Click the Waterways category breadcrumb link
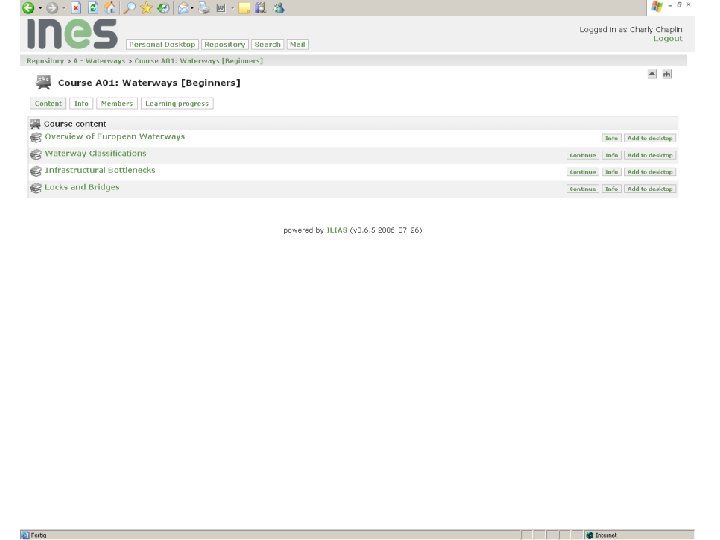720x540 pixels. (x=99, y=61)
